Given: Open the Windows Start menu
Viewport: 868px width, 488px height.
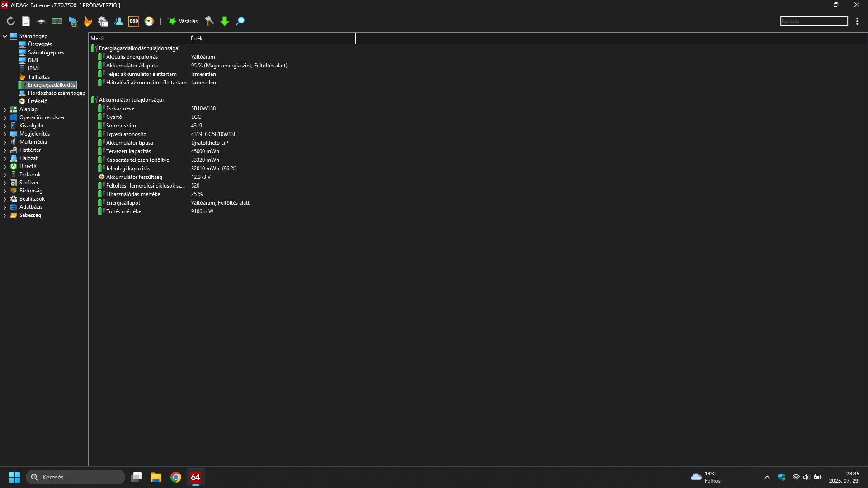Looking at the screenshot, I should [14, 477].
